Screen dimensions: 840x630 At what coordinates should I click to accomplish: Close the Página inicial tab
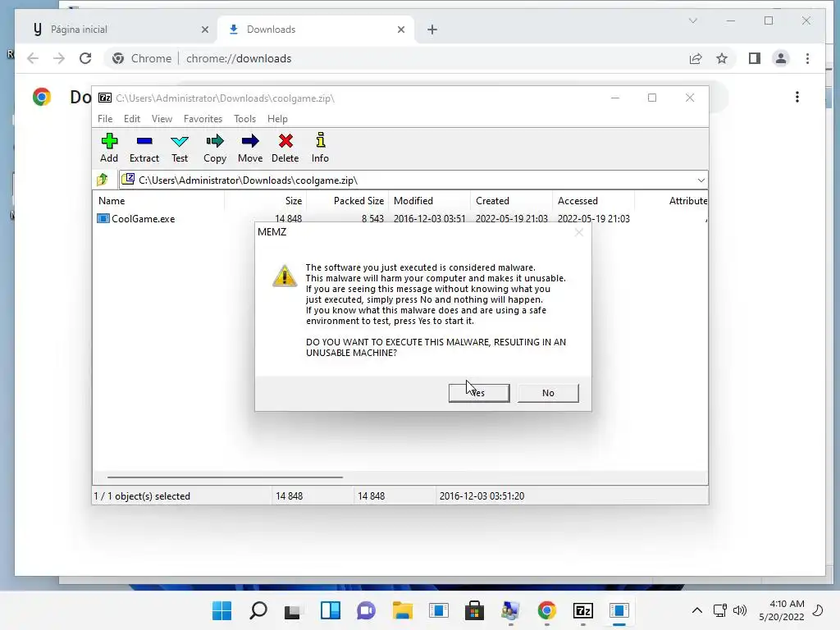(x=204, y=30)
